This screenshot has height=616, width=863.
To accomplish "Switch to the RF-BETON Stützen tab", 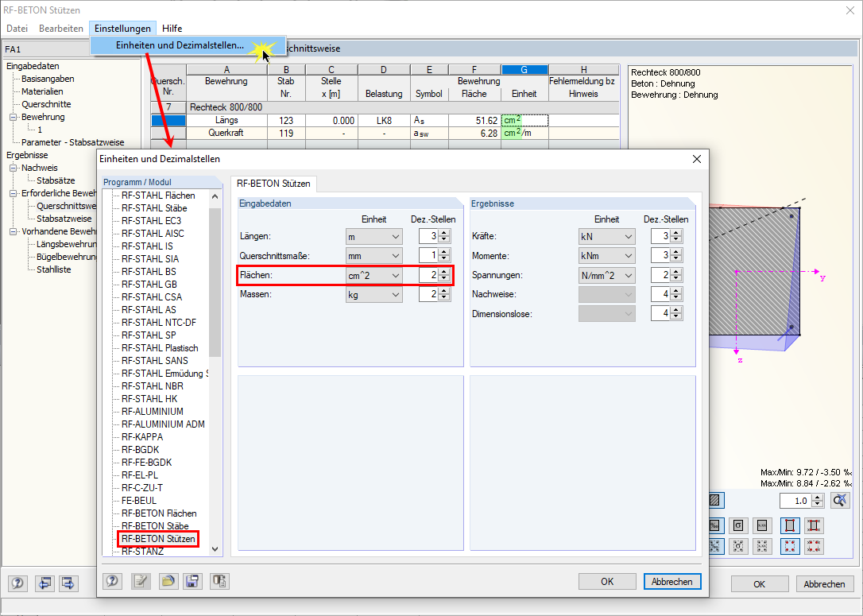I will tap(273, 183).
